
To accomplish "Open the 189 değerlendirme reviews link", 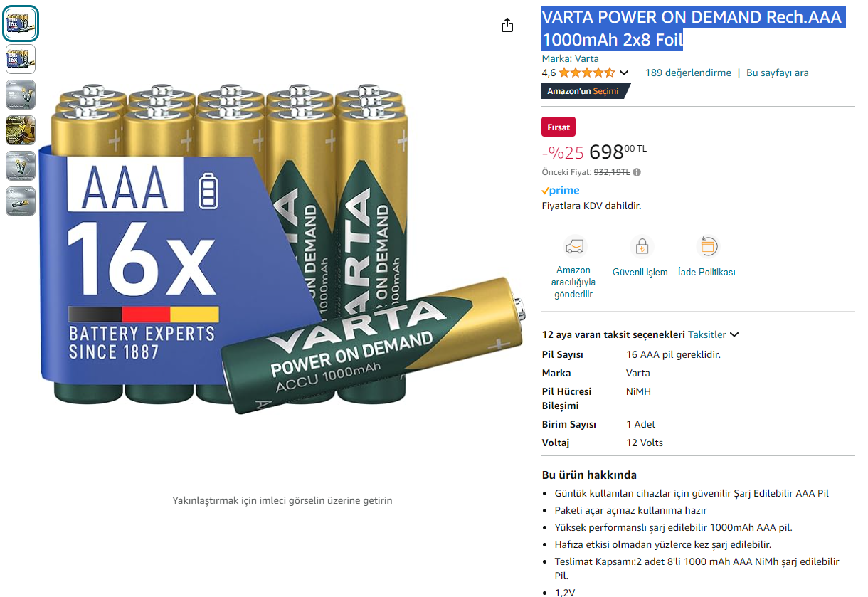I will click(x=688, y=73).
